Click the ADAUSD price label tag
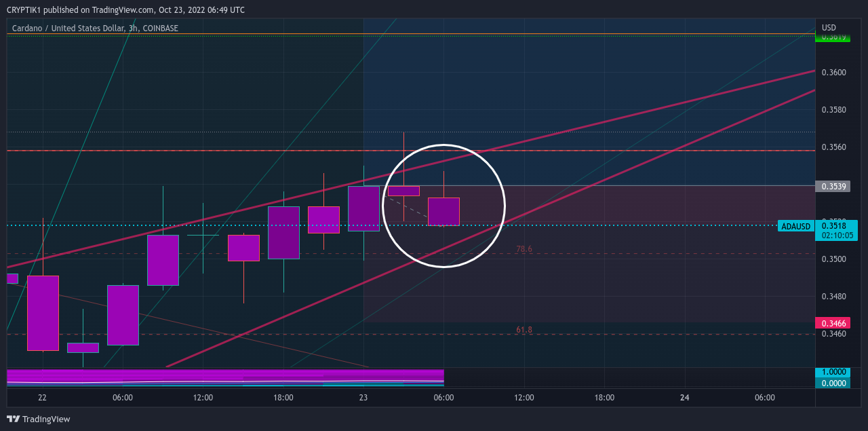The width and height of the screenshot is (868, 431). coord(796,226)
